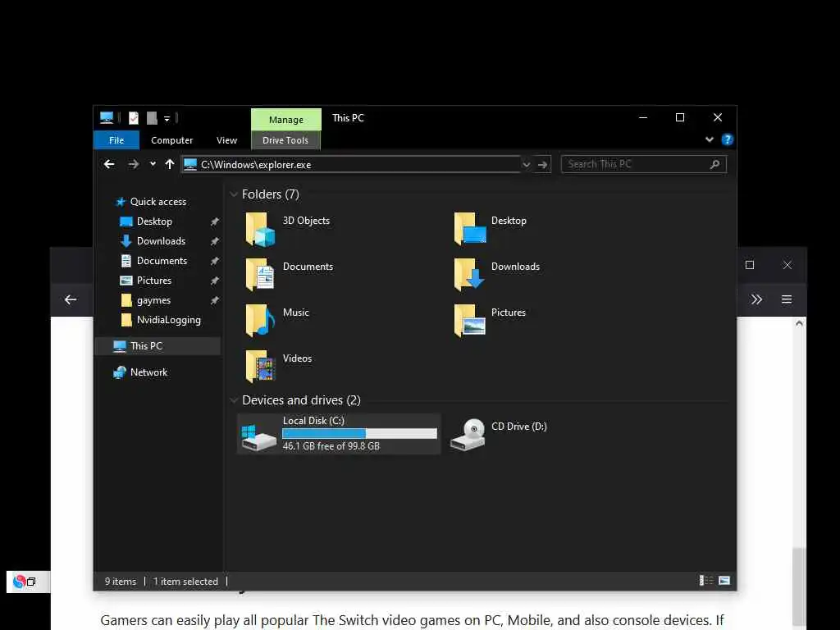Go up one level with up arrow
The width and height of the screenshot is (840, 630).
(x=170, y=164)
